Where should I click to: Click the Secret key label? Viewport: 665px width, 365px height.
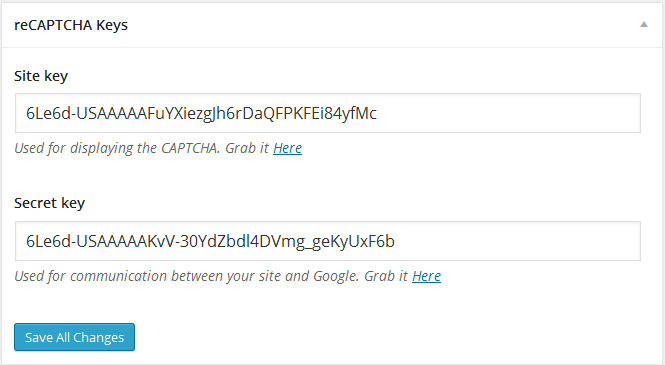(x=49, y=203)
